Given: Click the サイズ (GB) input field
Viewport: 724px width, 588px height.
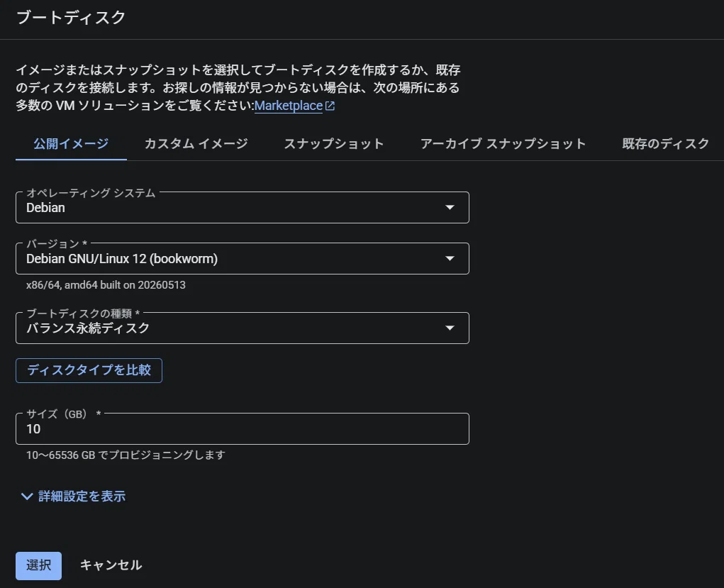Looking at the screenshot, I should click(243, 428).
